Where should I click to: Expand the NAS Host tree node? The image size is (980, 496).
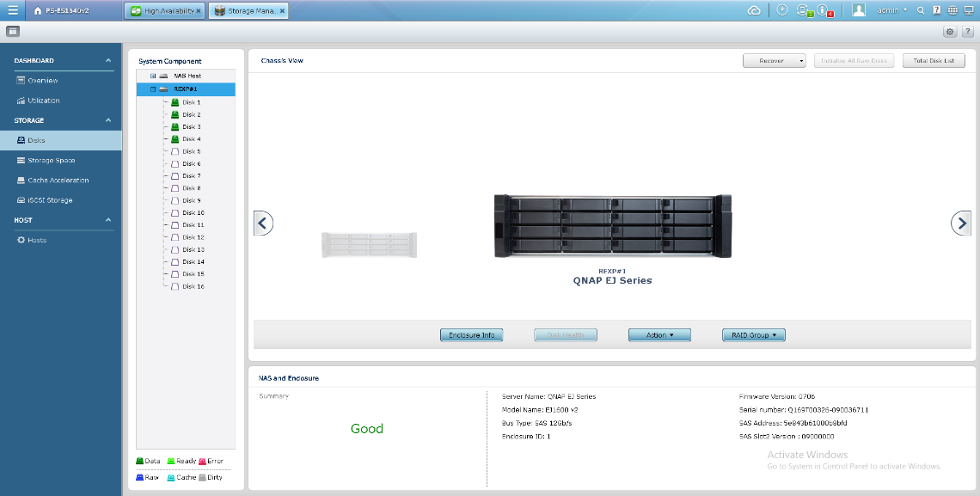point(153,76)
